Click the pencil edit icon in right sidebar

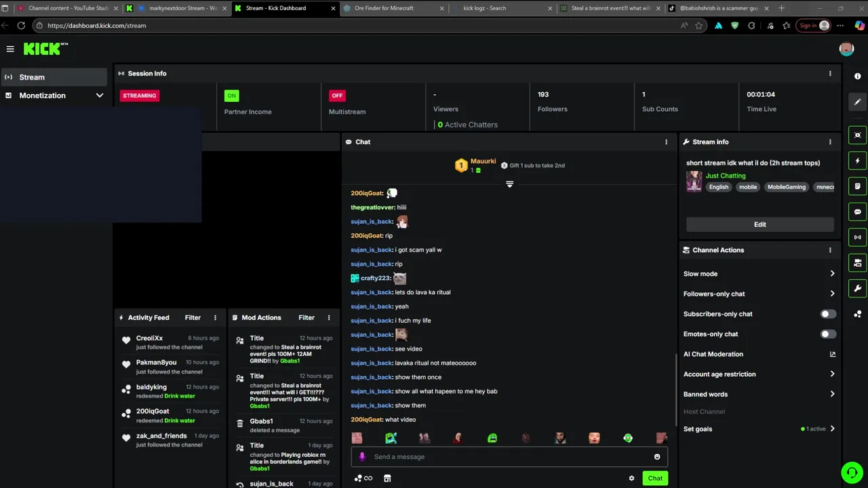858,102
